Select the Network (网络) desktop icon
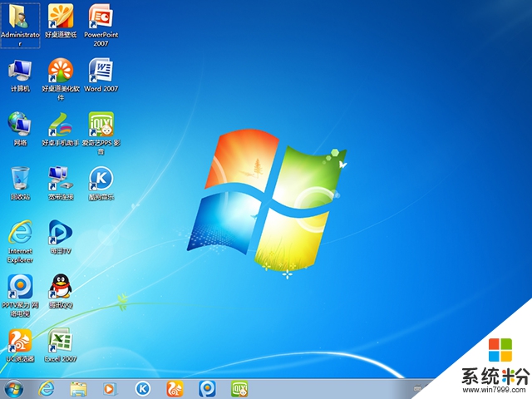Screen dimensions: 532x399 pyautogui.click(x=20, y=125)
